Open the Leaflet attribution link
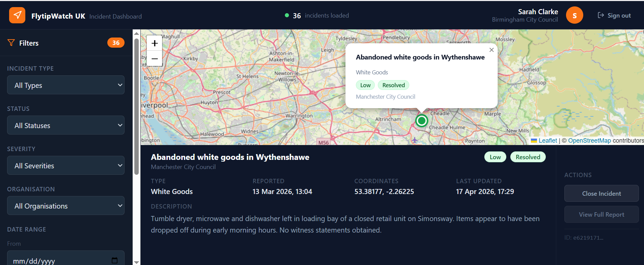The width and height of the screenshot is (644, 265). click(547, 141)
